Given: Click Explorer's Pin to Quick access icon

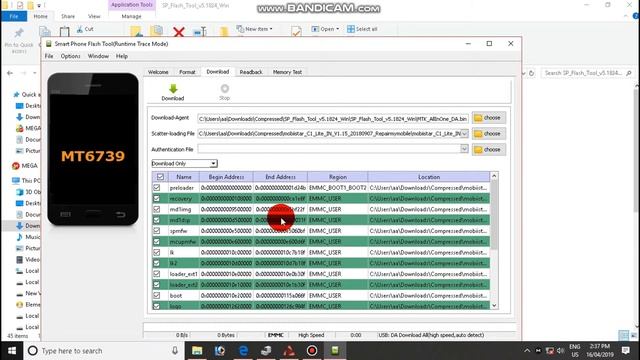Looking at the screenshot, I should click(19, 33).
